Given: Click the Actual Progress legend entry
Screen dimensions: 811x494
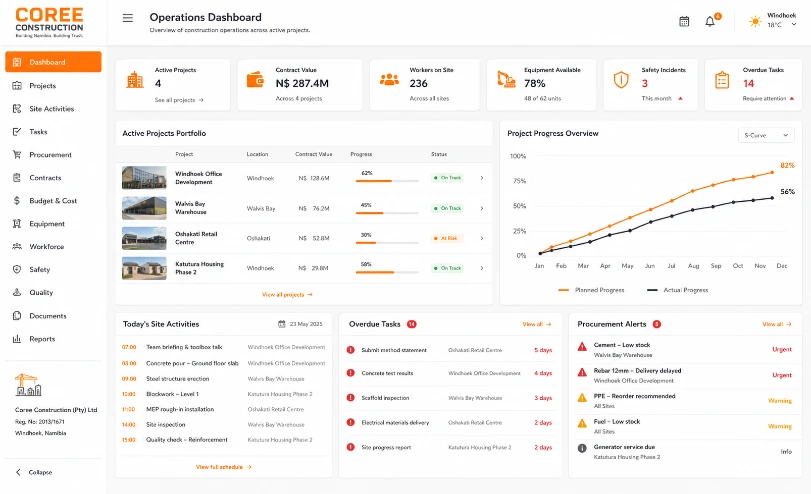Looking at the screenshot, I should tap(678, 290).
